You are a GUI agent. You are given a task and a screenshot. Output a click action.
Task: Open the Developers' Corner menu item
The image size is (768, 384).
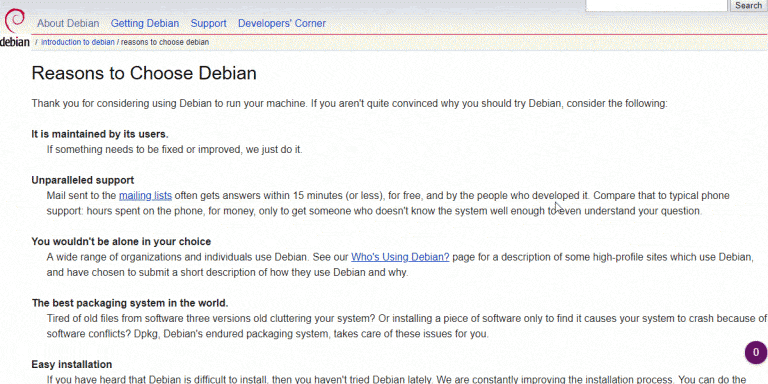(282, 24)
